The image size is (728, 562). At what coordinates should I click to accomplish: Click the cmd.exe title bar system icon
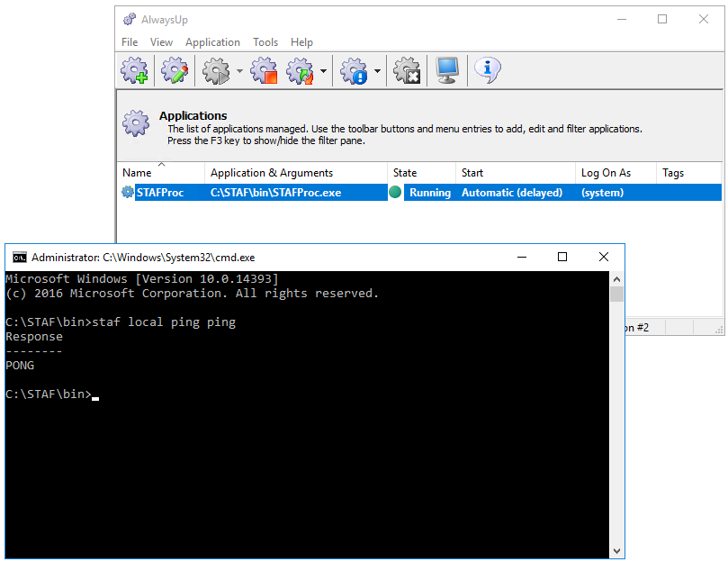click(x=20, y=257)
